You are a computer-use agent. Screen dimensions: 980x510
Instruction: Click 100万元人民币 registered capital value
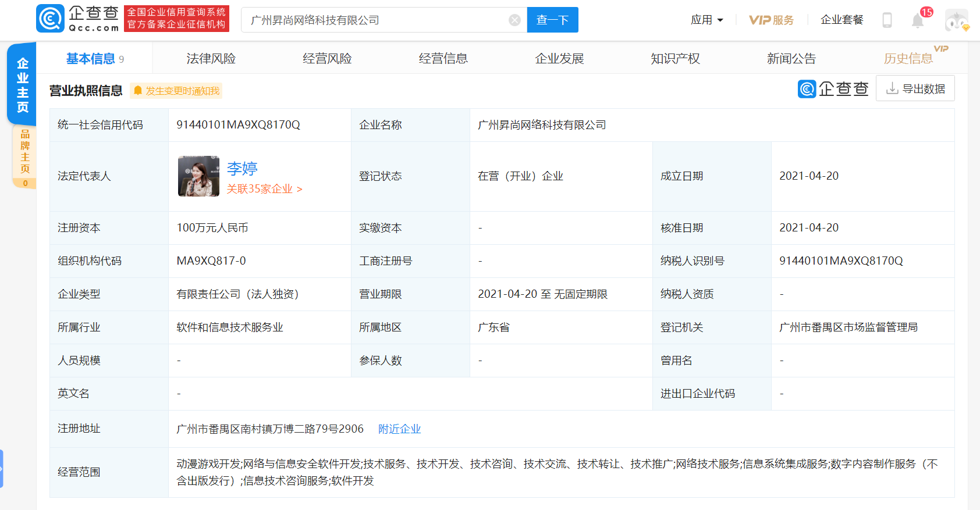pos(212,227)
